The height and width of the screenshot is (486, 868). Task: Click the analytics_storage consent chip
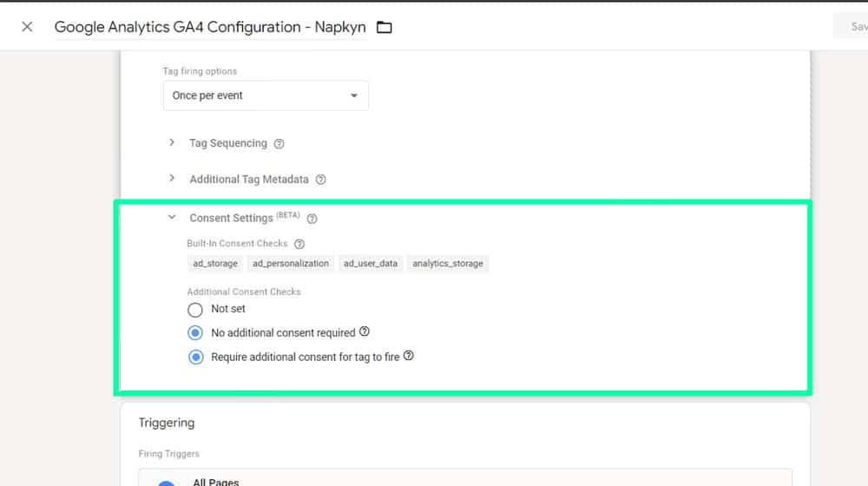click(448, 263)
